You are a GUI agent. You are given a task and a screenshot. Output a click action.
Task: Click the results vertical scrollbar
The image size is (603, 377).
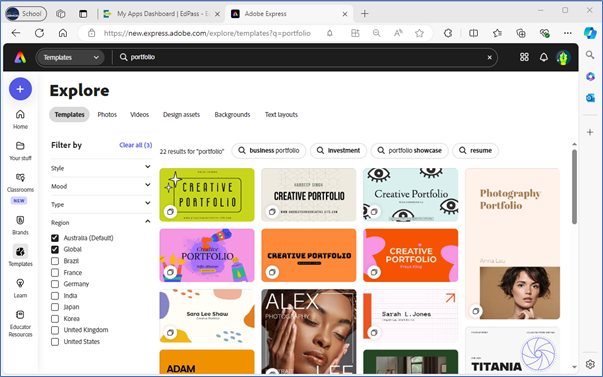pos(574,187)
